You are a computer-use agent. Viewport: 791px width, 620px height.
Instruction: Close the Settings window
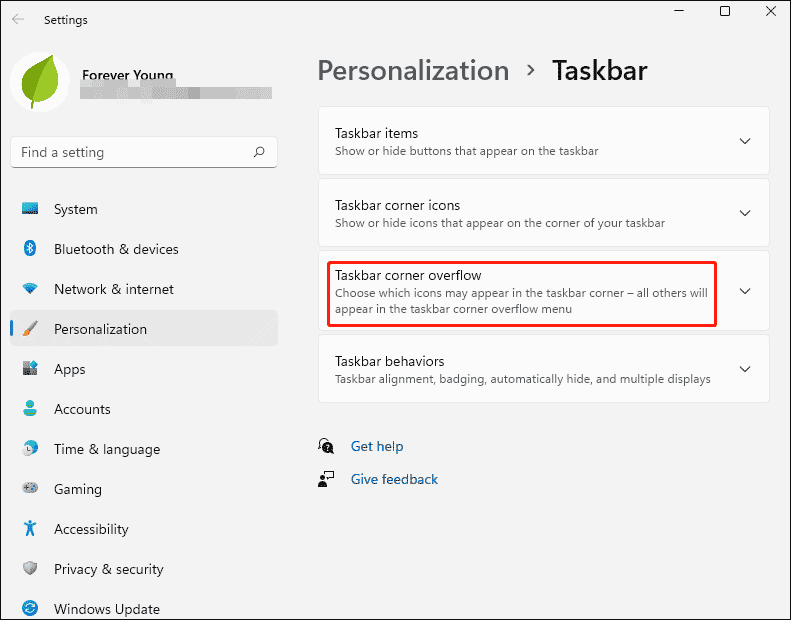(771, 11)
